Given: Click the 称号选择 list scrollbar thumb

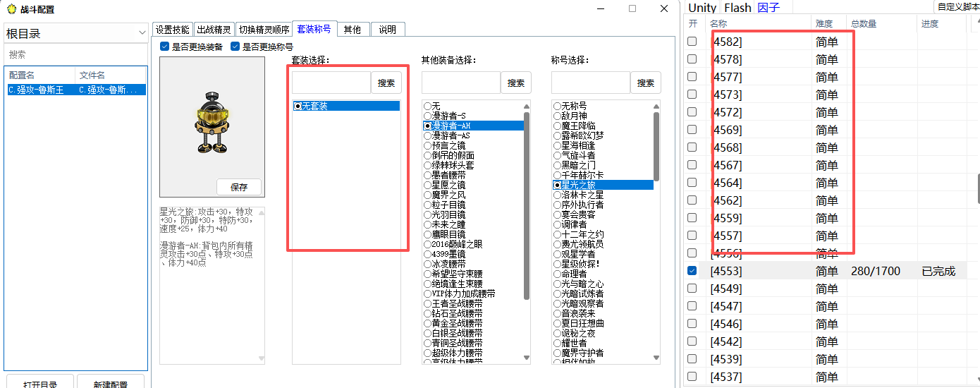Looking at the screenshot, I should pos(656,147).
